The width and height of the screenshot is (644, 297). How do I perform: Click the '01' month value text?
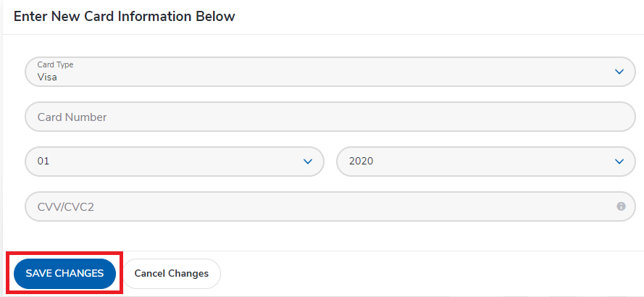click(x=43, y=162)
